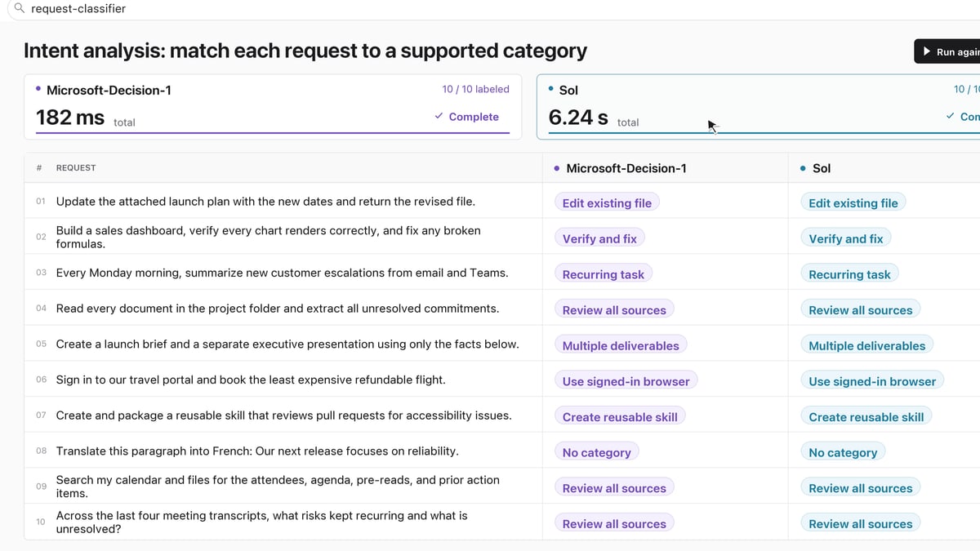Click Sol's 'Recurring task' tag
The width and height of the screenshot is (980, 551).
coord(849,274)
